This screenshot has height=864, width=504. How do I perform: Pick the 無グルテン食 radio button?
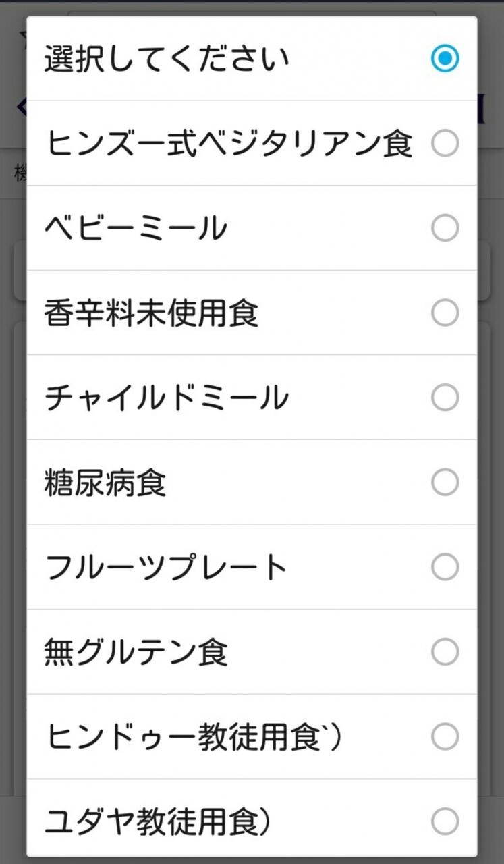(x=445, y=652)
